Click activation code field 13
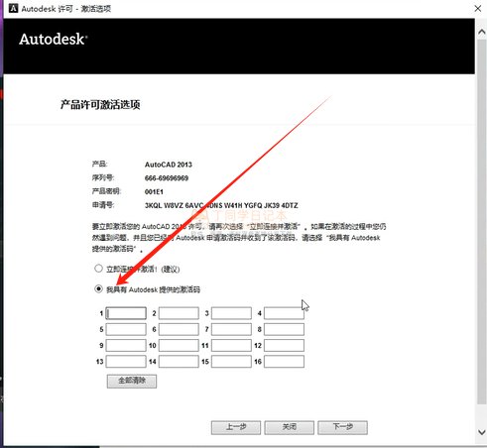This screenshot has width=487, height=448. click(126, 362)
